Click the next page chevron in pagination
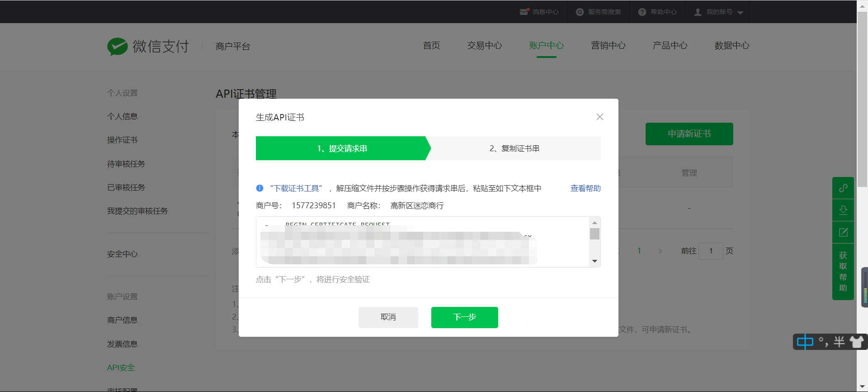Screen dimensions: 868x392 click(x=660, y=251)
